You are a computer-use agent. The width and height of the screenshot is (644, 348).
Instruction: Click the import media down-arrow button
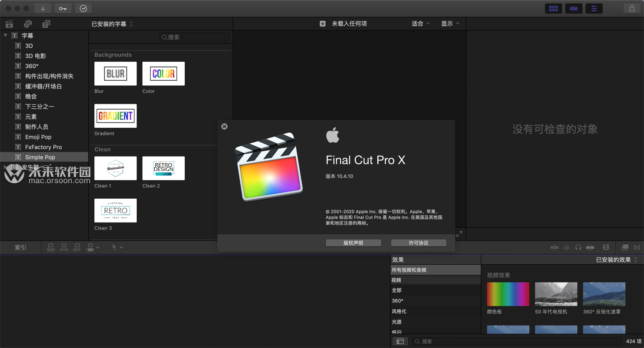tap(43, 8)
